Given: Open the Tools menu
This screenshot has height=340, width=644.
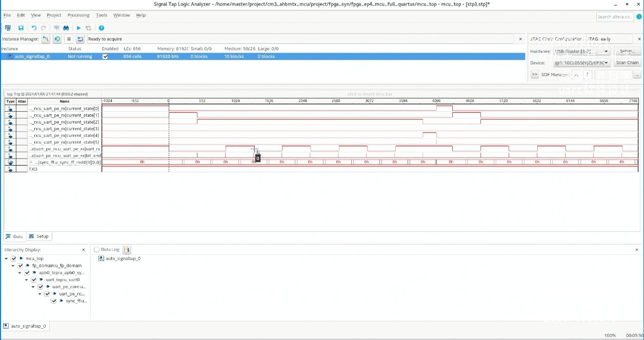Looking at the screenshot, I should pos(102,15).
